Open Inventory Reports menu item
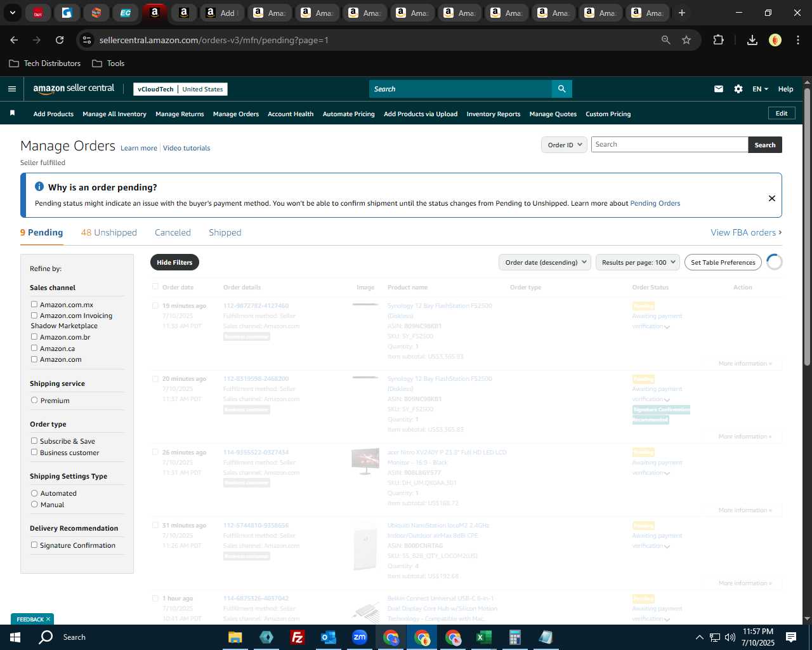 [x=494, y=114]
